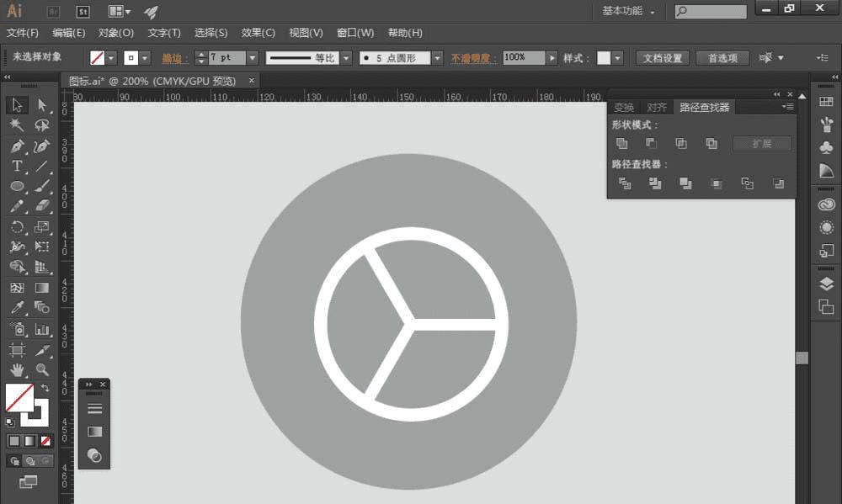
Task: Open the 基本功能 workspace switcher
Action: [x=628, y=11]
